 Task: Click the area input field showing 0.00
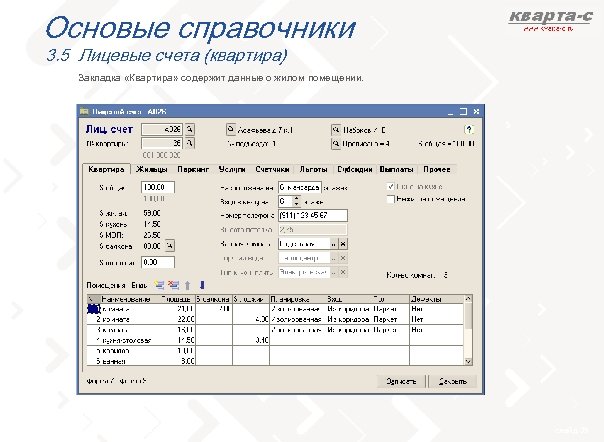(x=158, y=262)
